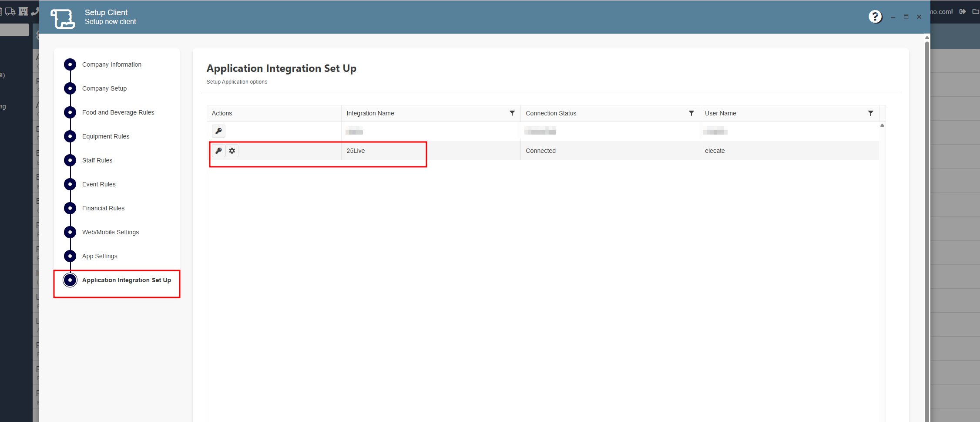
Task: Click the truck icon in the background toolbar
Action: (x=10, y=11)
